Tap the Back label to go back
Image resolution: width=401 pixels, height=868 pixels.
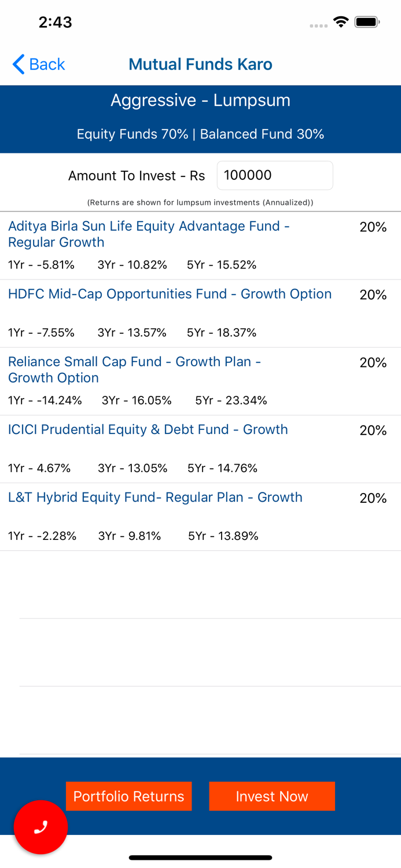point(45,64)
